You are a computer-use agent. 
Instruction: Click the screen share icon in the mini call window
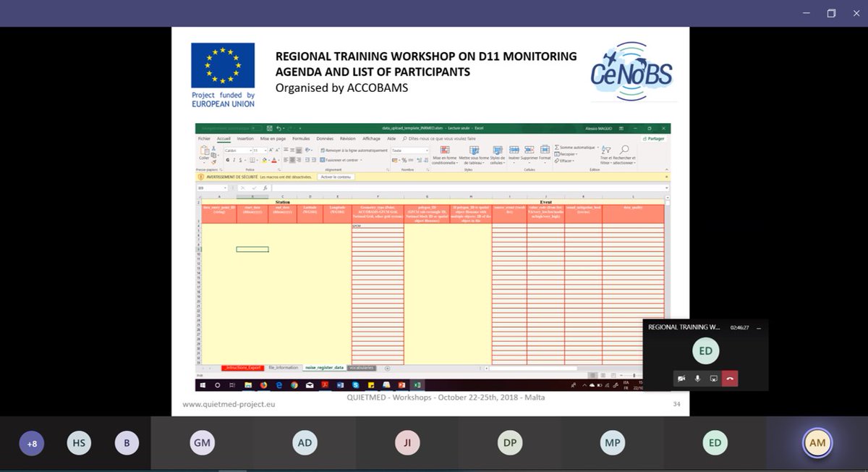pyautogui.click(x=713, y=378)
